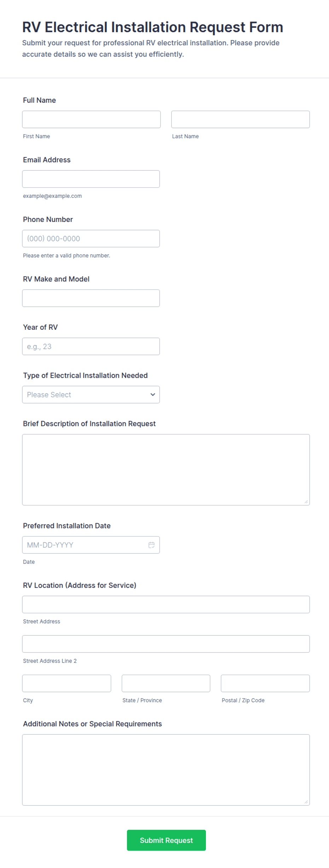Focus the Email Address field
Viewport: 329px width, 868px height.
pyautogui.click(x=91, y=179)
